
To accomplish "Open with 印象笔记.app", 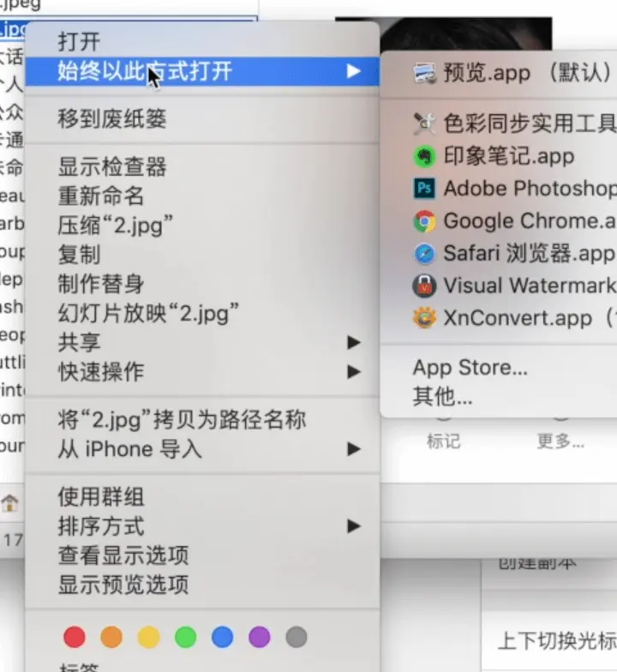I will tap(499, 156).
